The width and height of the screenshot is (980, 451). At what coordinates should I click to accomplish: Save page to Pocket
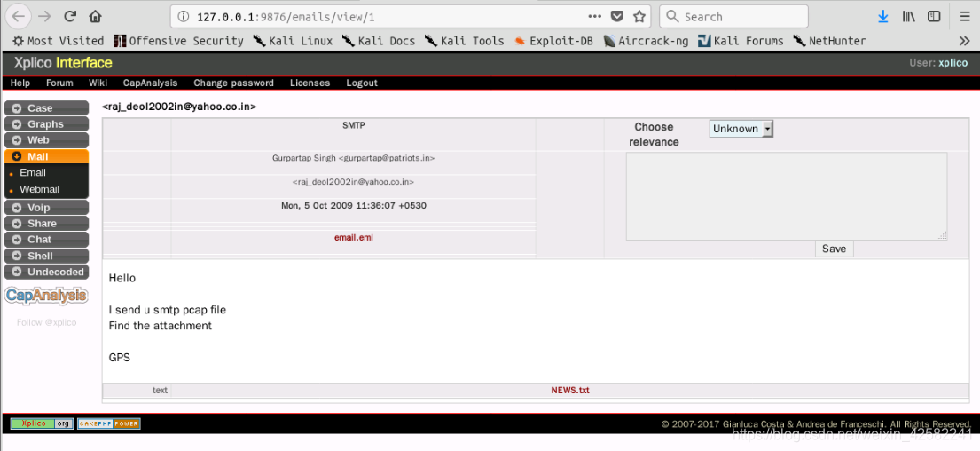(x=617, y=17)
